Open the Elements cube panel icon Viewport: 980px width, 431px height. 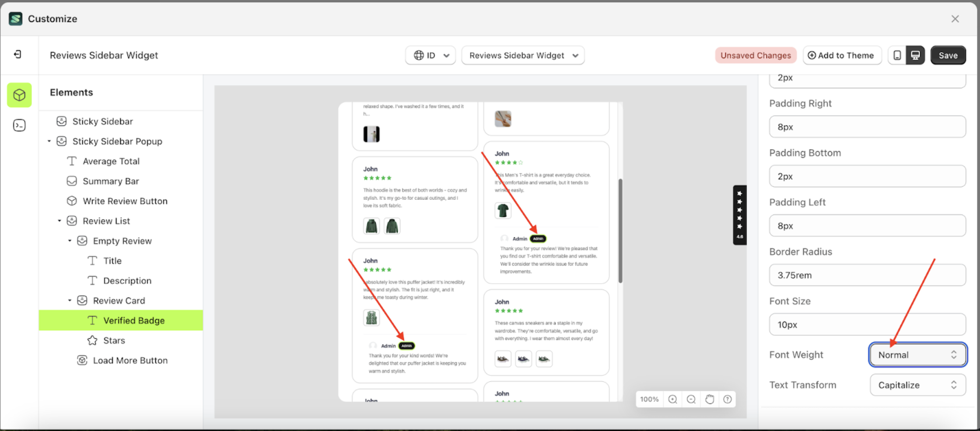click(x=19, y=95)
